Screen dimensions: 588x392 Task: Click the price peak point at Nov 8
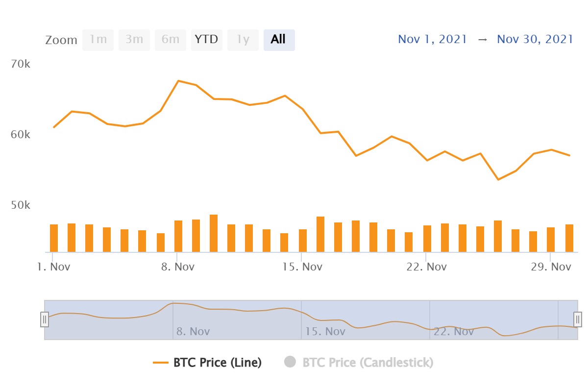178,81
